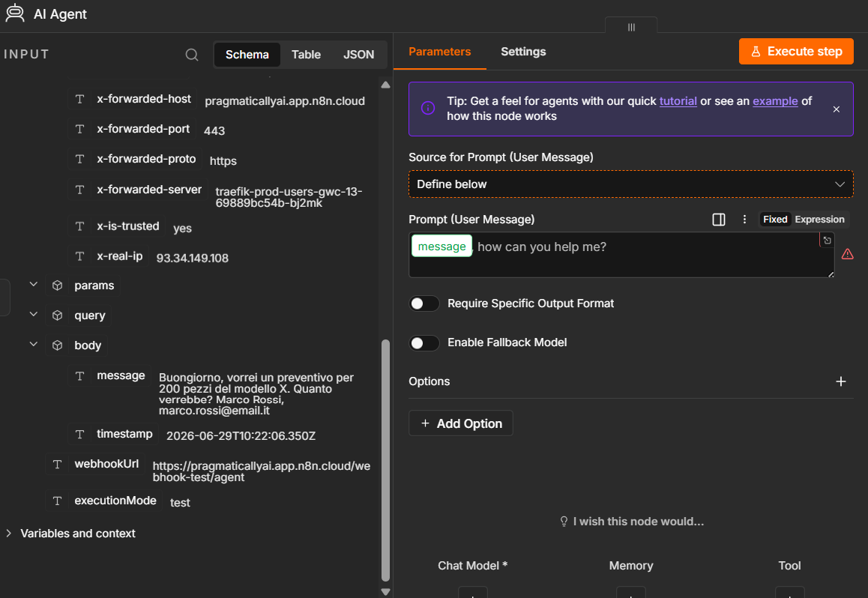This screenshot has width=868, height=598.
Task: Click the info icon in the tip banner
Action: [x=428, y=109]
